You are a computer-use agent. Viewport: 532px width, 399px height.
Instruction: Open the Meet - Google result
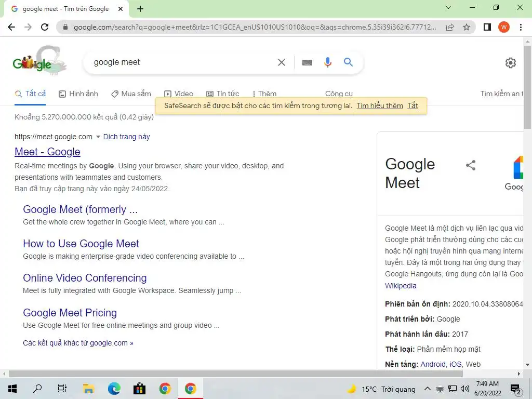pyautogui.click(x=47, y=152)
